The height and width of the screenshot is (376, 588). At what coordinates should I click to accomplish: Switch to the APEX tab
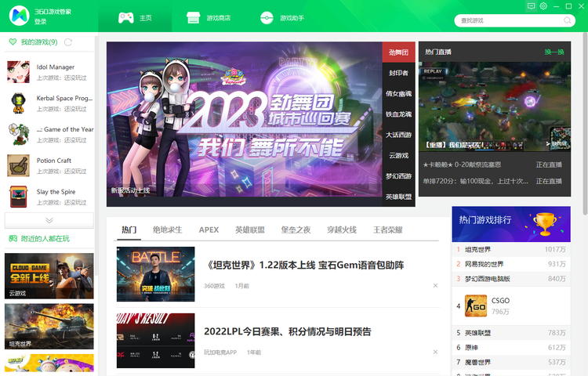[x=209, y=230]
